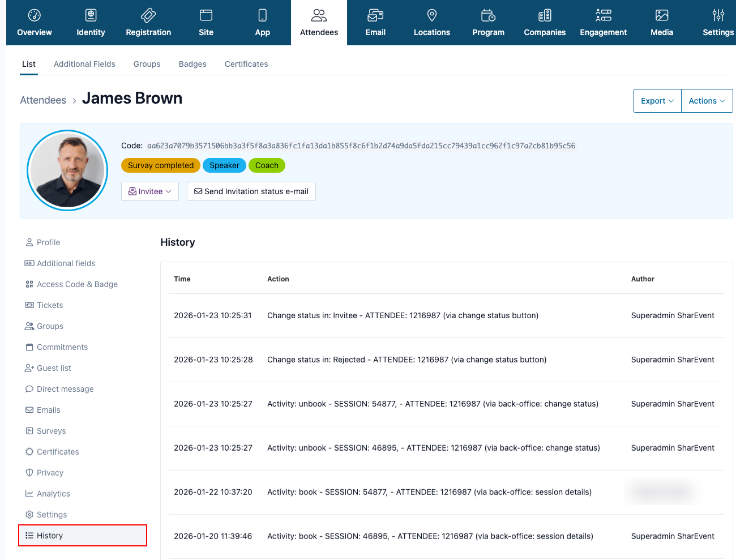Open the Actions dropdown menu
The height and width of the screenshot is (560, 736).
[x=707, y=101]
